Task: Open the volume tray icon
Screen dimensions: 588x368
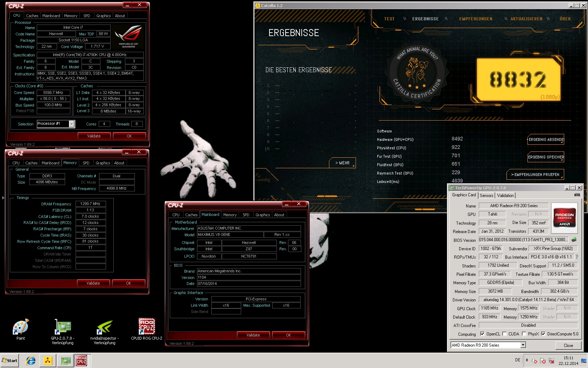Action: coord(534,361)
